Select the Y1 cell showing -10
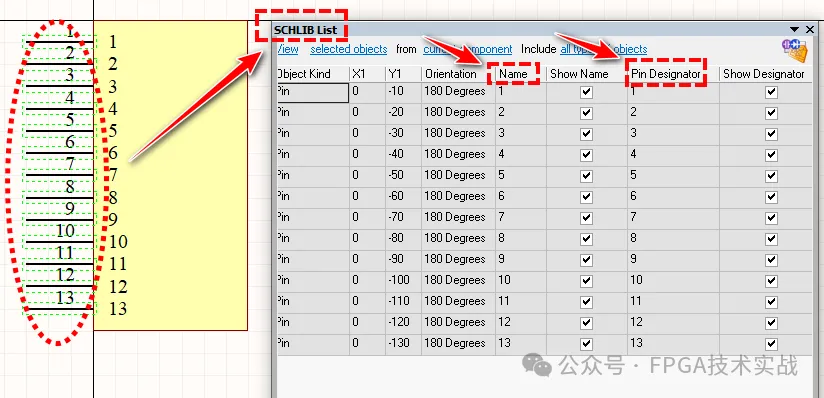This screenshot has height=398, width=824. 403,93
